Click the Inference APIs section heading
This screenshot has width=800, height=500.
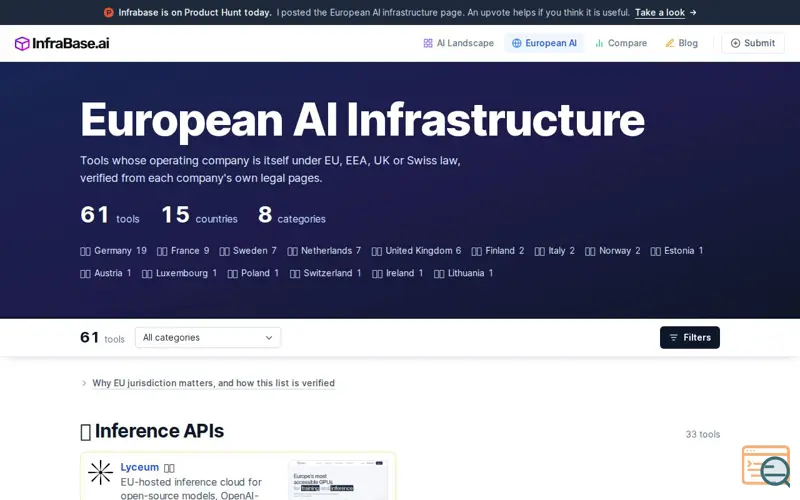(152, 432)
